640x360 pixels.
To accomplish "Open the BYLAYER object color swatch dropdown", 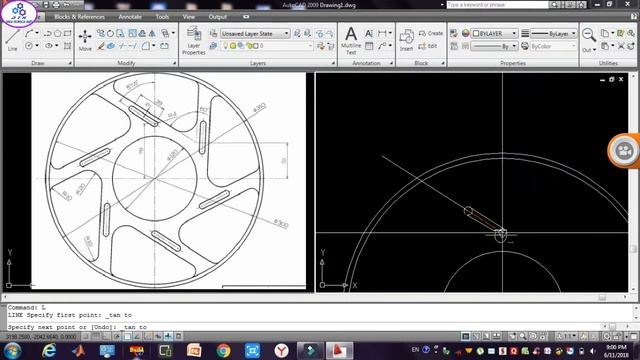I will click(x=495, y=33).
